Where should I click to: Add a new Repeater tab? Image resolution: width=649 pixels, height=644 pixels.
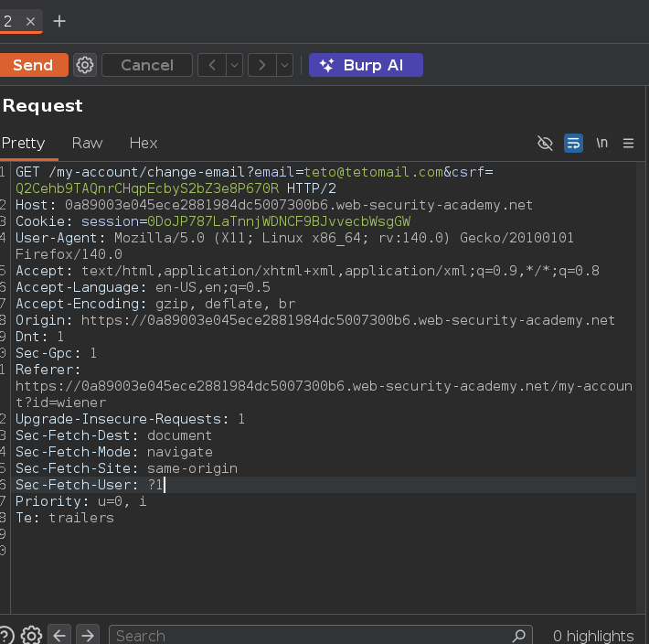pos(59,21)
